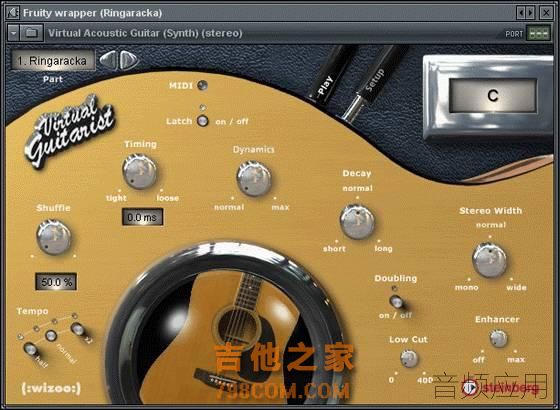Click the preset browser folder icon

[31, 34]
